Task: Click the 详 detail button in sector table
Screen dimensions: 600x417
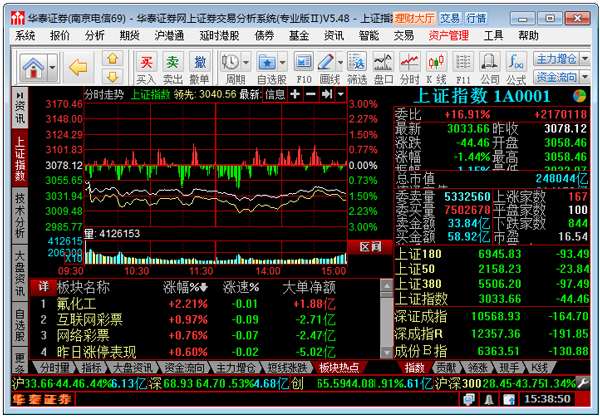Action: point(43,287)
